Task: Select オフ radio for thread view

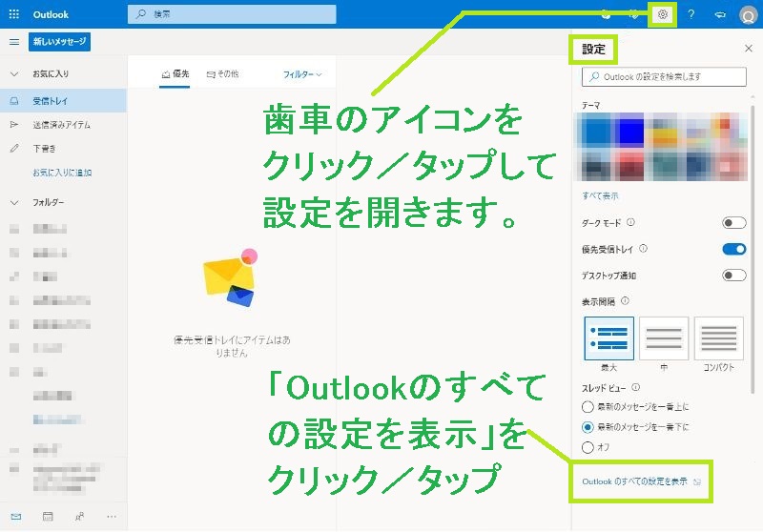Action: (588, 447)
